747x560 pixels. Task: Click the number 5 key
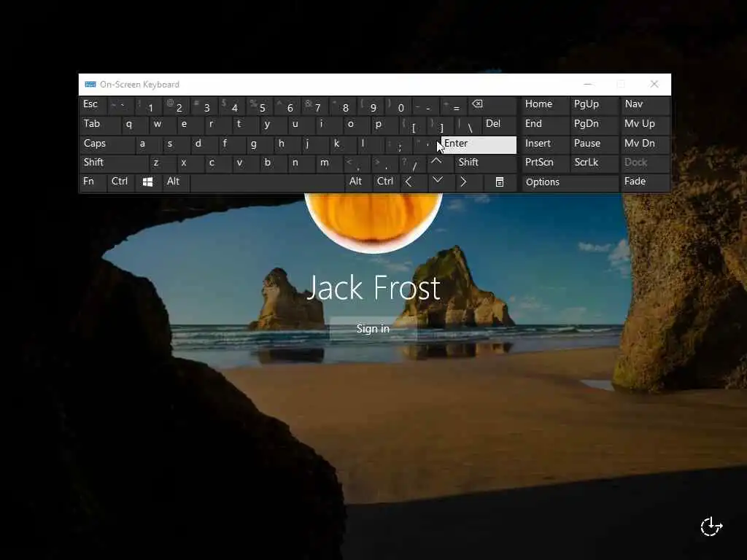click(259, 106)
